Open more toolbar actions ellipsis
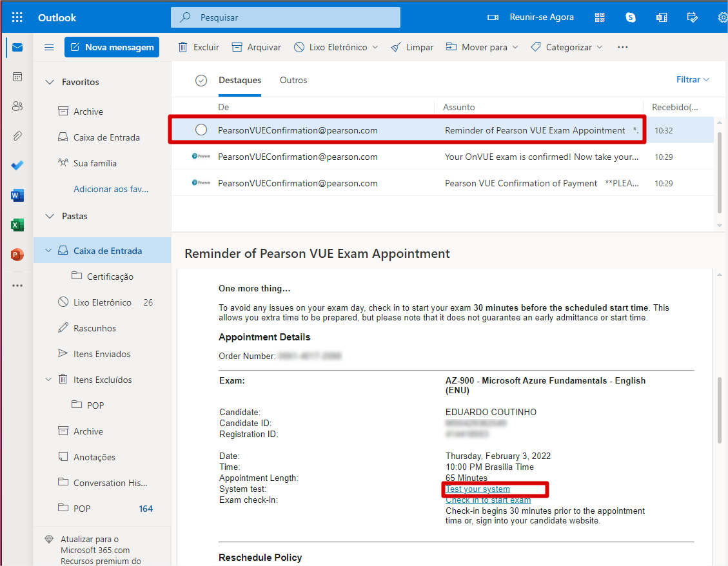 pyautogui.click(x=623, y=47)
